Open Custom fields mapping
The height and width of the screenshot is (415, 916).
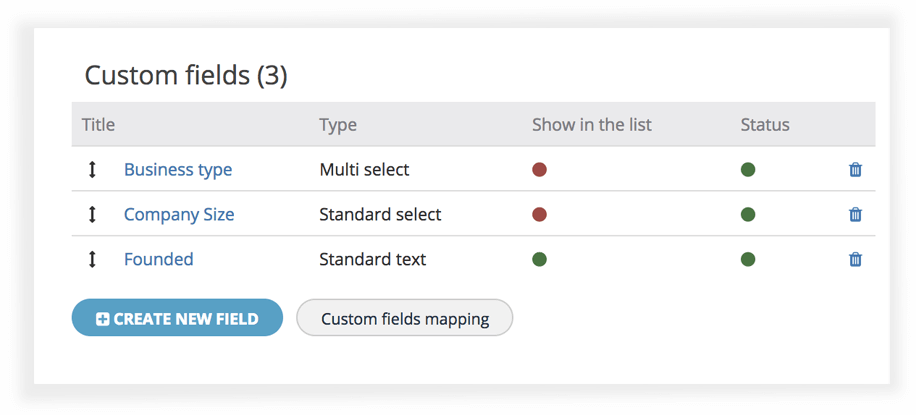405,318
